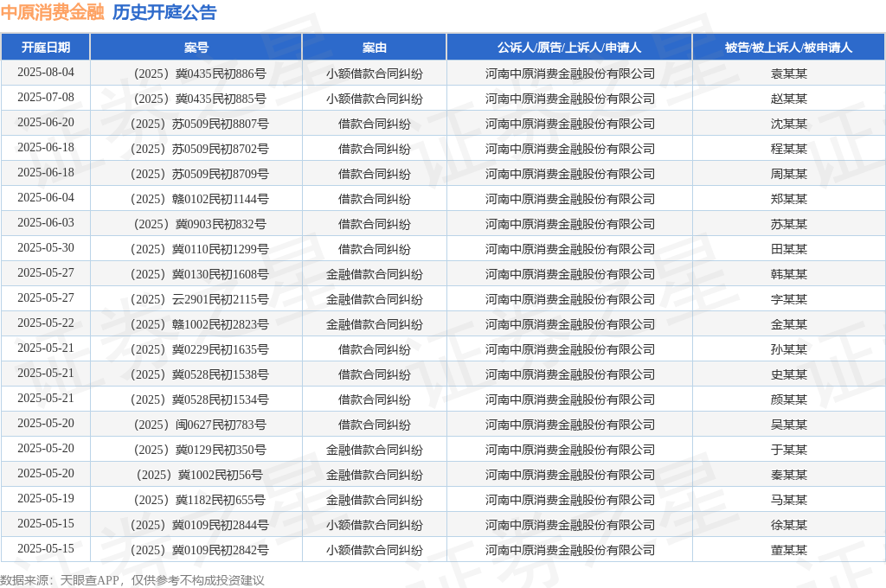Image resolution: width=886 pixels, height=588 pixels.
Task: Click the date 2025-08-04
Action: click(46, 73)
